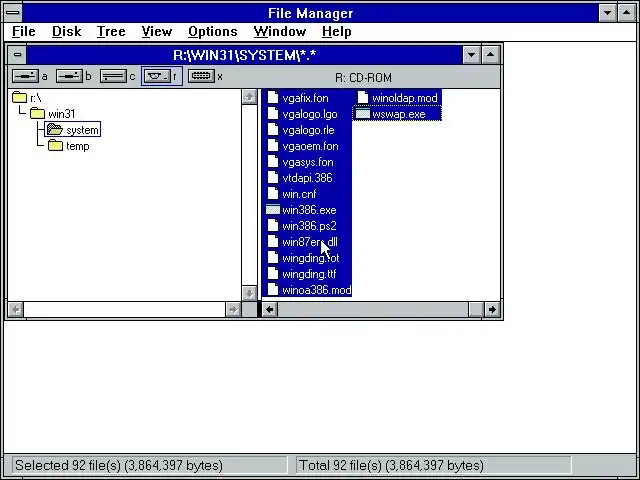Click the tree pane scroll up arrow
Viewport: 640px width, 480px height.
point(249,97)
